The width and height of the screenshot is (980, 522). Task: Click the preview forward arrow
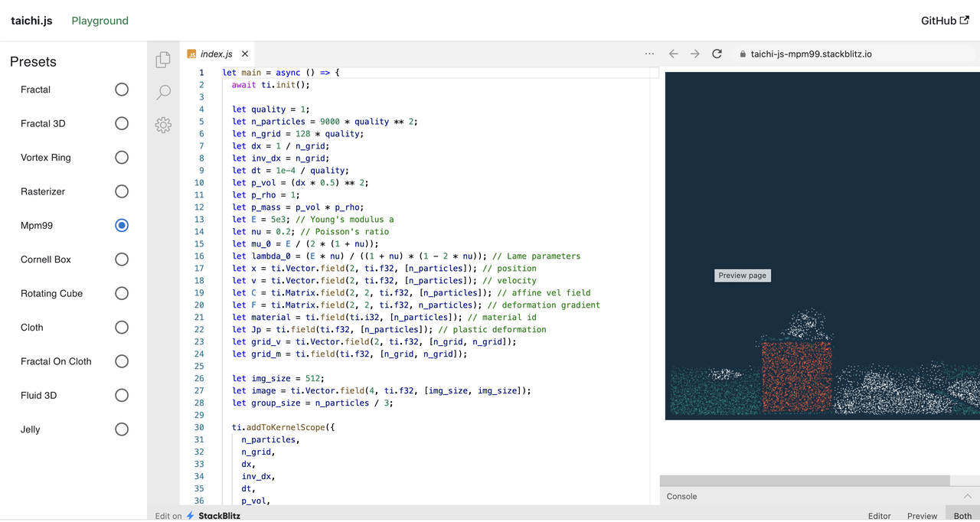(695, 54)
